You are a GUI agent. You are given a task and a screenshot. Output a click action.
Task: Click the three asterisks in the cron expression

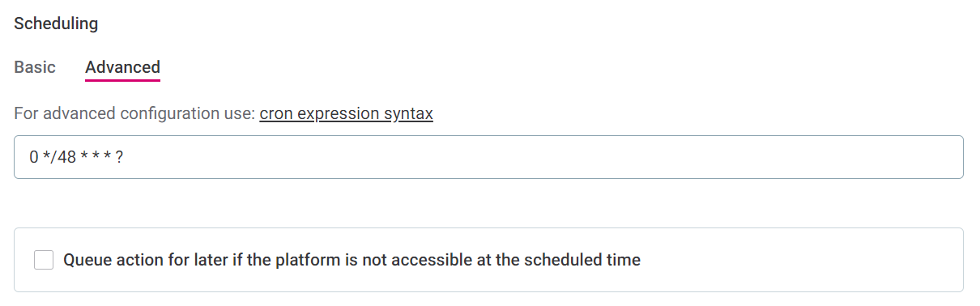[x=96, y=157]
